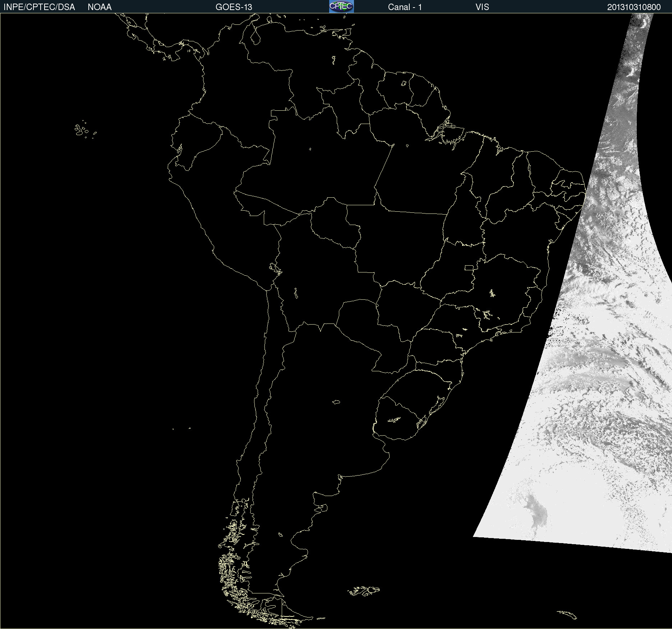Click the CPTEC logo in the header
The image size is (672, 629).
(x=341, y=6)
